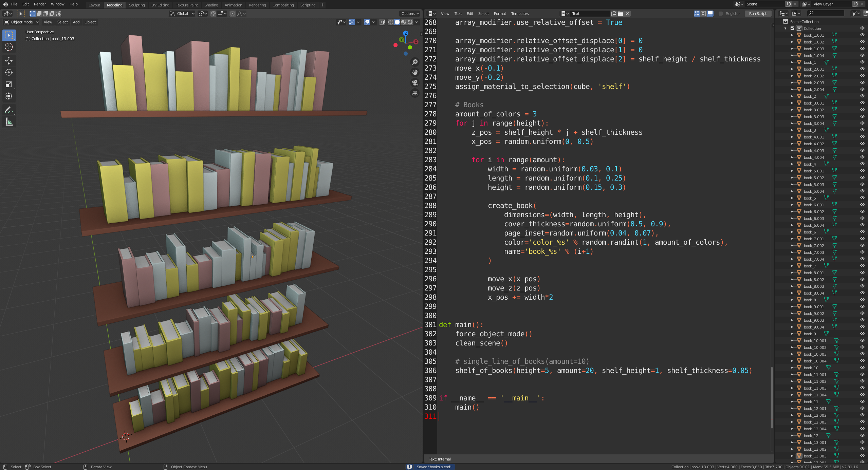Click the Run Script button
The width and height of the screenshot is (868, 470).
758,14
